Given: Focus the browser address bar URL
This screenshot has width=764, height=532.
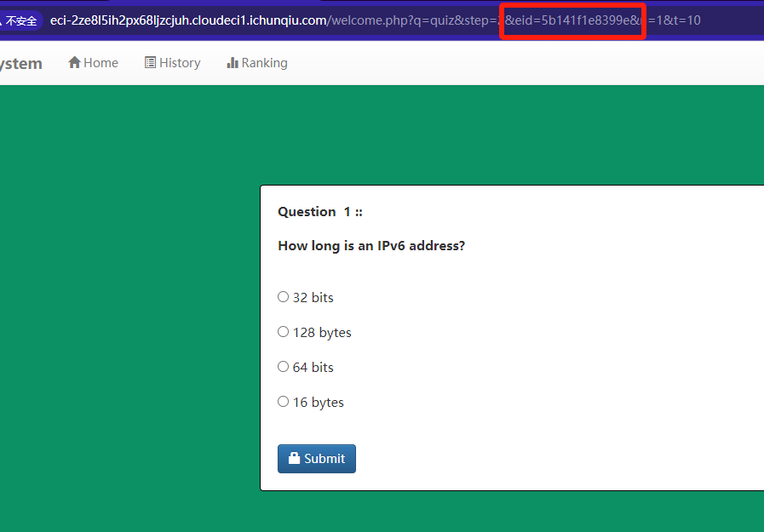Looking at the screenshot, I should point(375,20).
